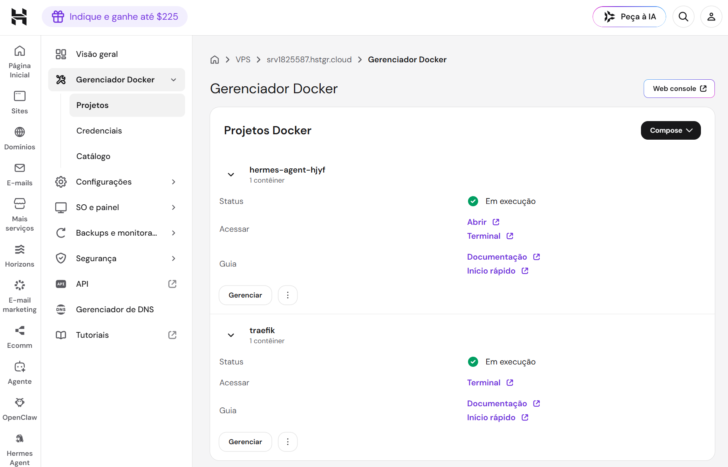Collapse the Gerenciador Docker menu
Image resolution: width=728 pixels, height=467 pixels.
[116, 79]
